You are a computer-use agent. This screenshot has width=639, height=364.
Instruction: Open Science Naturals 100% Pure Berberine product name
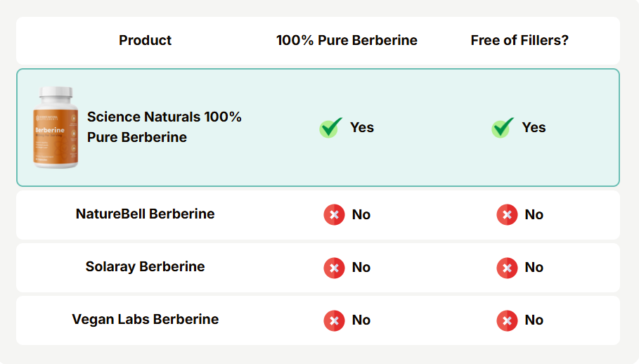click(x=164, y=127)
